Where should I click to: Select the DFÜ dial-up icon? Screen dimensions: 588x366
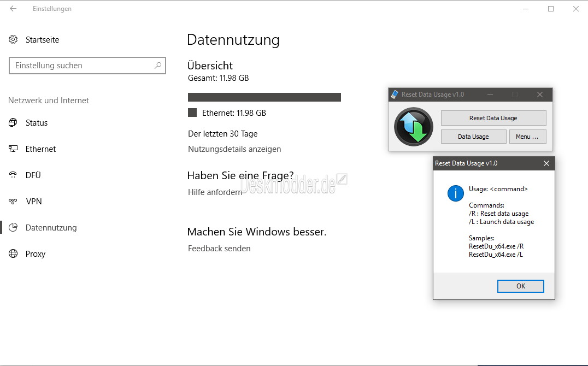point(13,175)
